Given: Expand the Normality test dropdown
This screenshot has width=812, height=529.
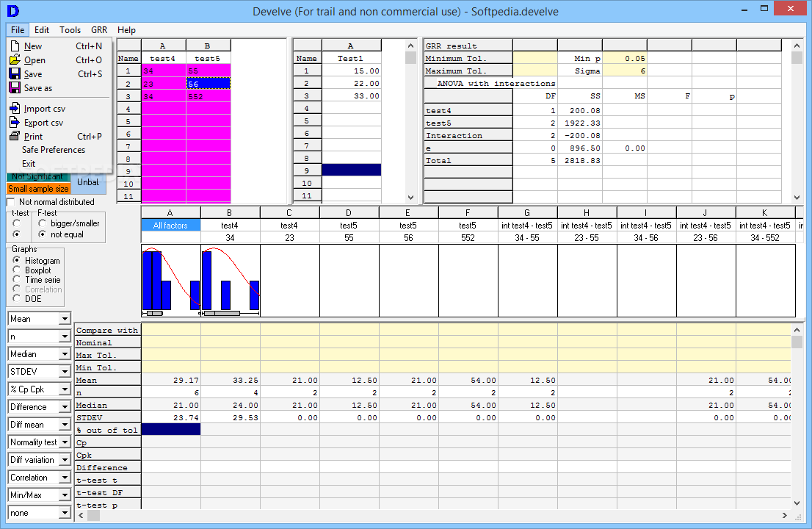Looking at the screenshot, I should pyautogui.click(x=65, y=442).
